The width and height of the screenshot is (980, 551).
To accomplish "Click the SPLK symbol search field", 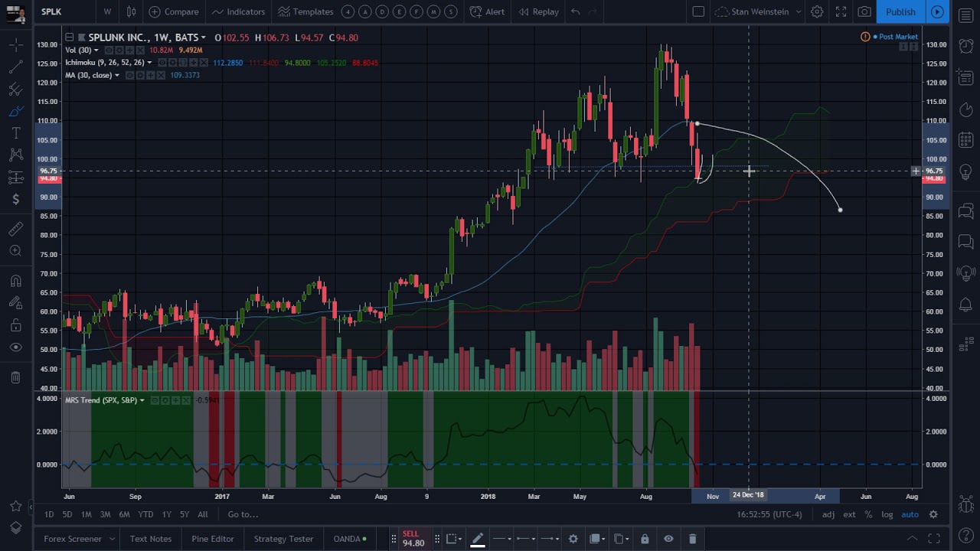I will pos(65,11).
